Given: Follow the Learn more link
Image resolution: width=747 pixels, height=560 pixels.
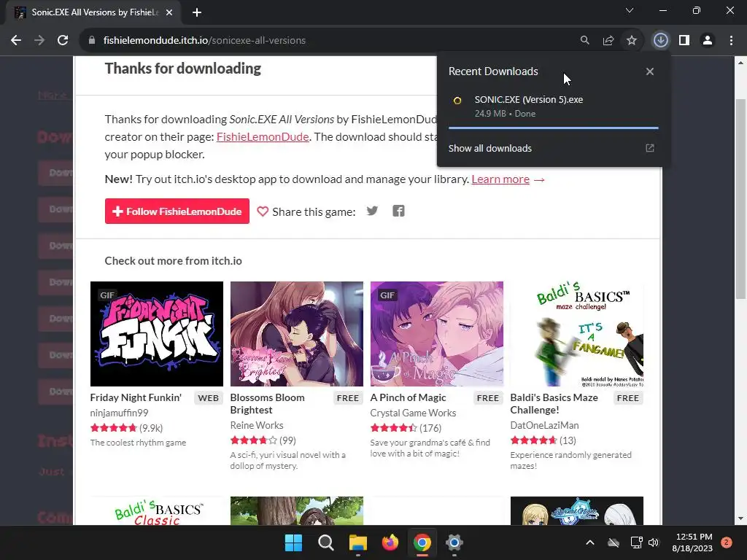Looking at the screenshot, I should [x=500, y=179].
